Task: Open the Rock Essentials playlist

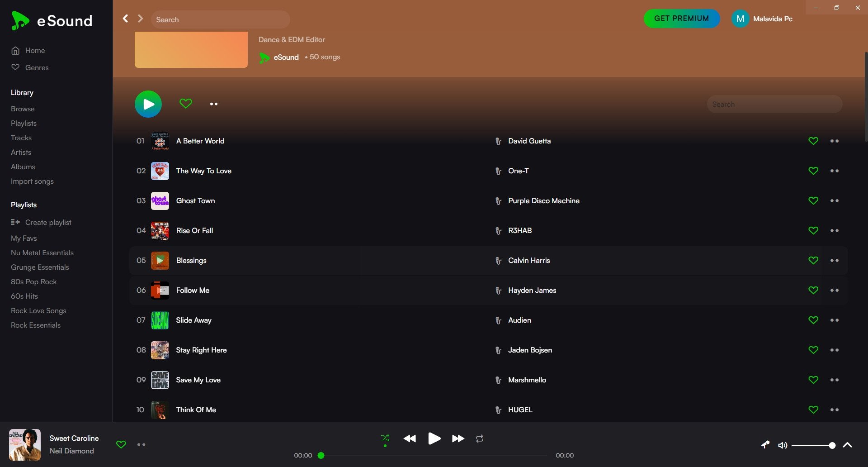Action: [36, 325]
